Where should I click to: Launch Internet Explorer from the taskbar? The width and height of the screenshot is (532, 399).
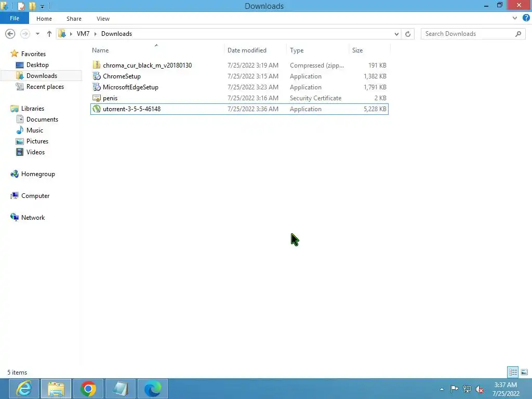pyautogui.click(x=24, y=389)
